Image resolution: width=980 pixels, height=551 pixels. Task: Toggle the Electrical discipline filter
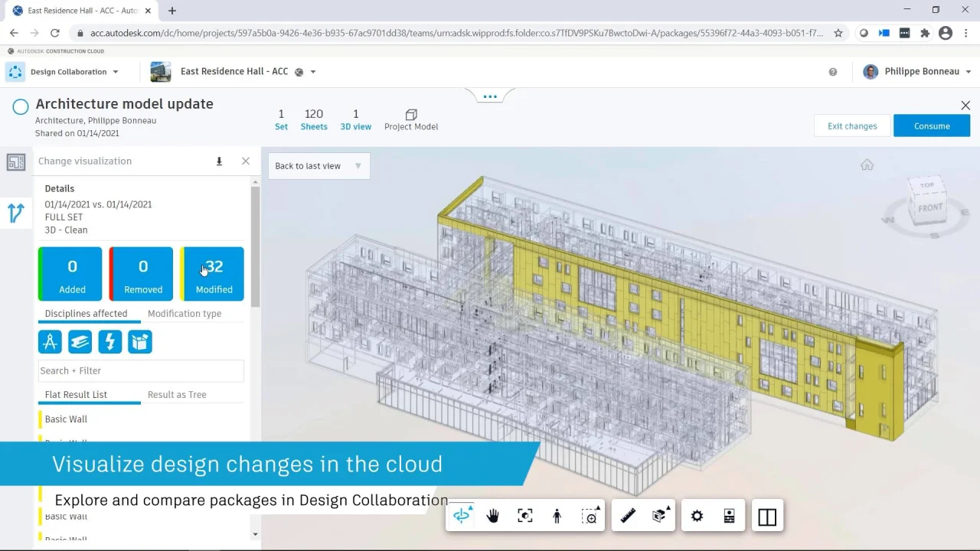pos(110,342)
